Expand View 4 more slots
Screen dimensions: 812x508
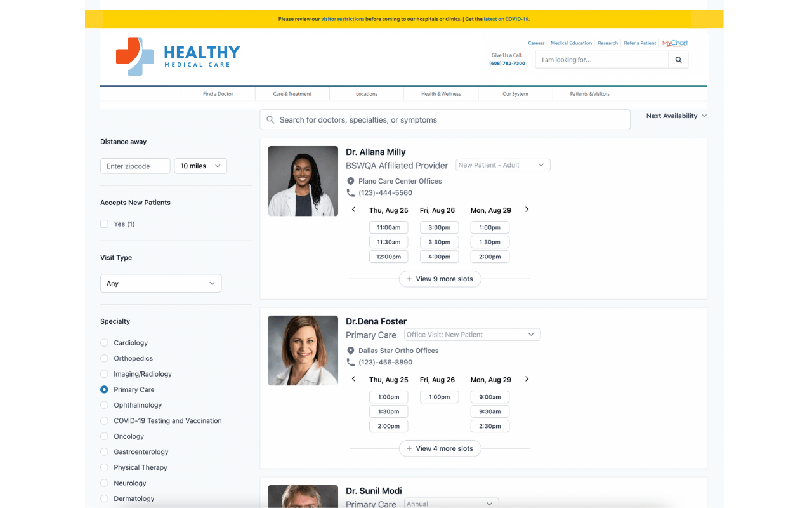click(x=440, y=448)
